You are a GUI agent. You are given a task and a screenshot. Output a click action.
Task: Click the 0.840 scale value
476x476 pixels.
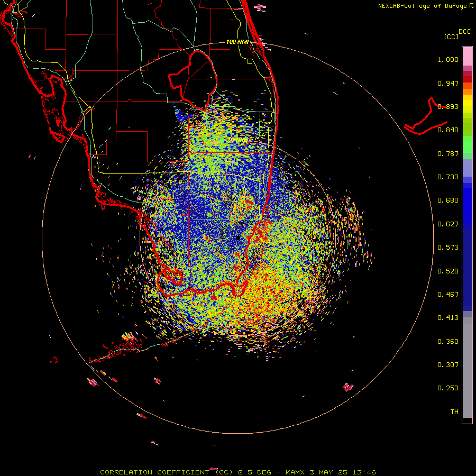tap(448, 130)
